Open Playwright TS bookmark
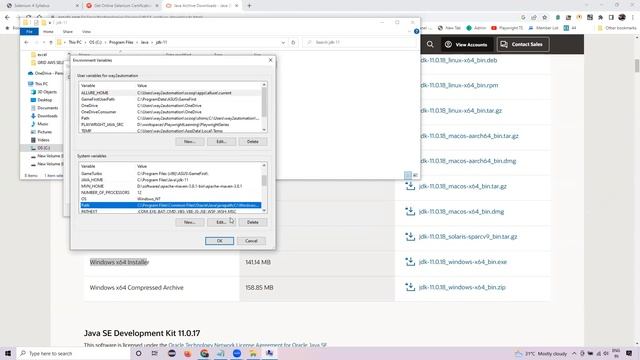Viewport: 640px width, 360px height. pos(507,28)
